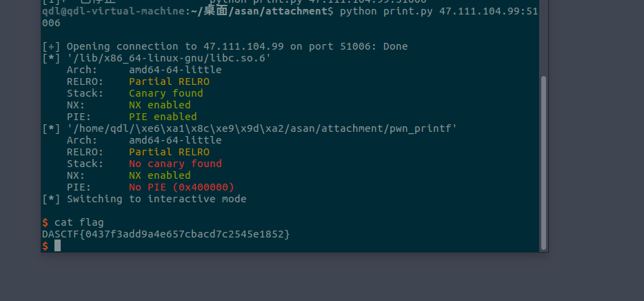Click the first 'amd64-64-little' arch value
Screen dimensions: 644x301
pos(175,70)
